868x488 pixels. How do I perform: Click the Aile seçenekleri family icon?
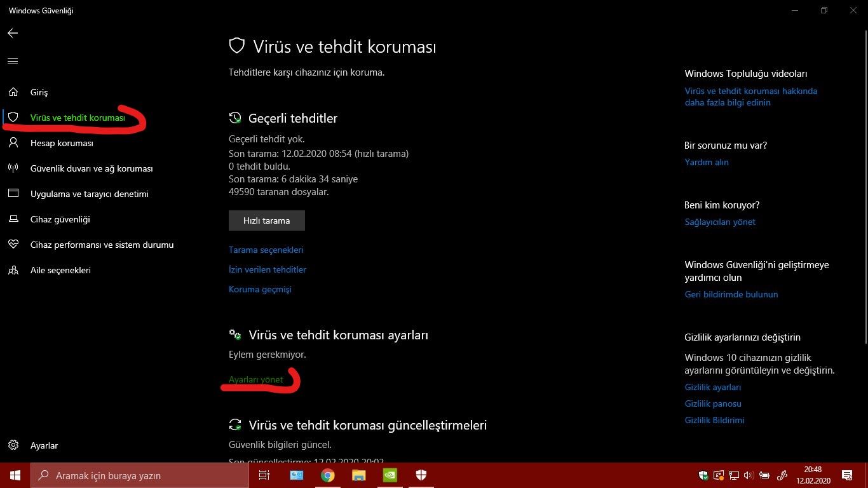[13, 270]
